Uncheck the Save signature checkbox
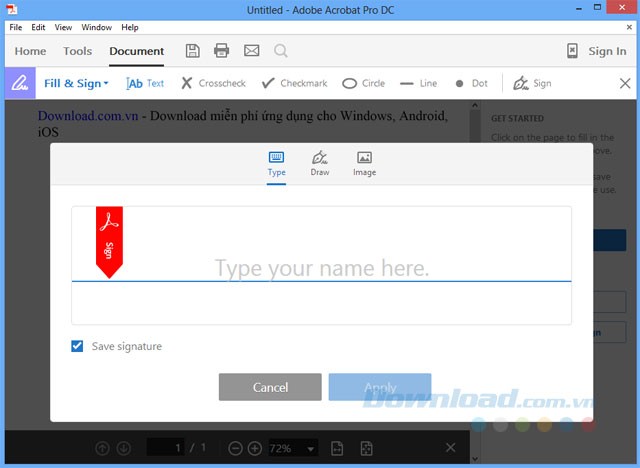Image resolution: width=640 pixels, height=468 pixels. coord(77,346)
